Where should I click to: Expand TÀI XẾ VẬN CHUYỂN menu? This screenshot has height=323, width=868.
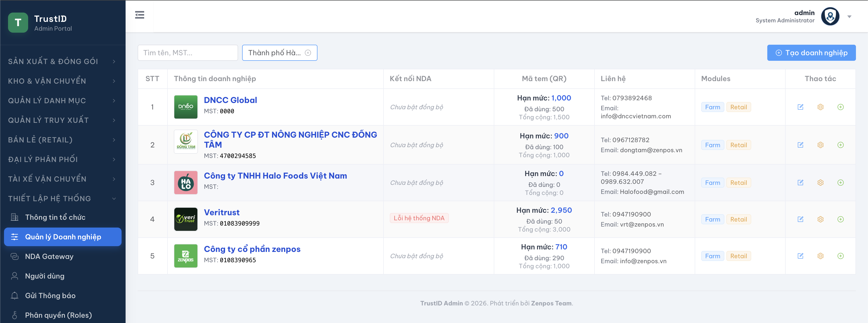click(x=63, y=179)
